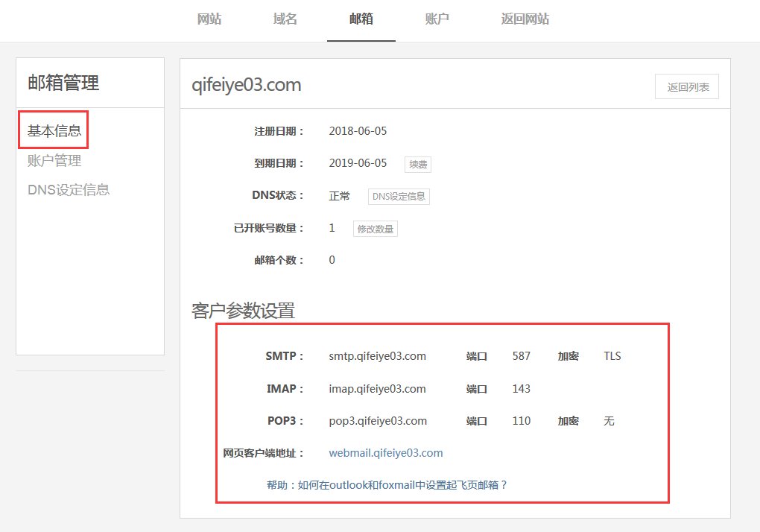Click 返回网站 in top navigation
Viewport: 760px width, 532px height.
tap(525, 19)
